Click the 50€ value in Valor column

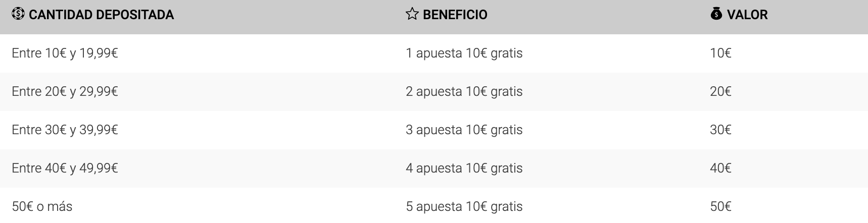[720, 207]
